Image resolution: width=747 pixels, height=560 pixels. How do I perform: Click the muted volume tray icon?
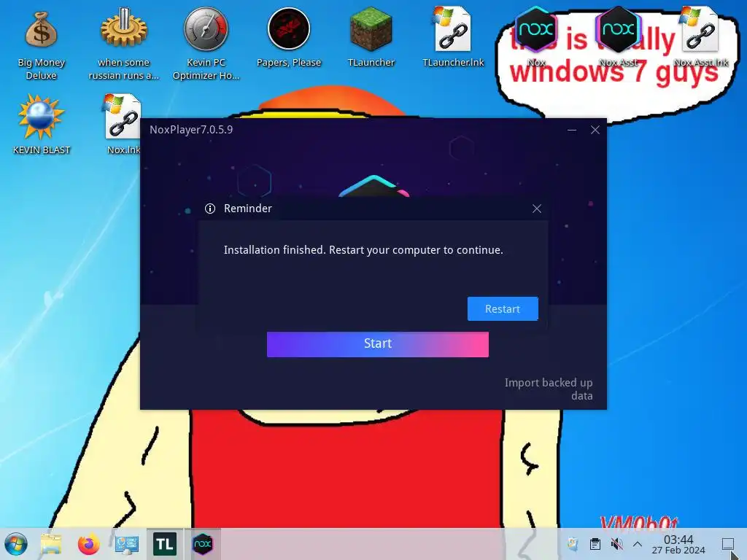pos(616,544)
